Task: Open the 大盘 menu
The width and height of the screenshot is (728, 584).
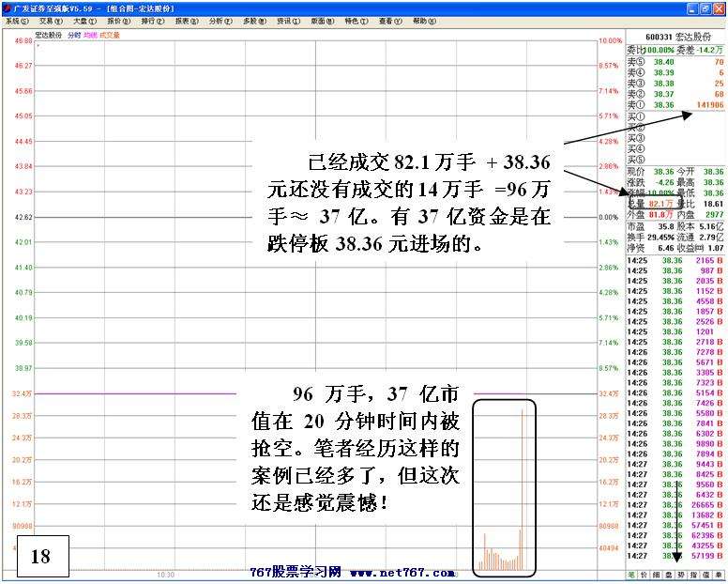Action: [85, 21]
